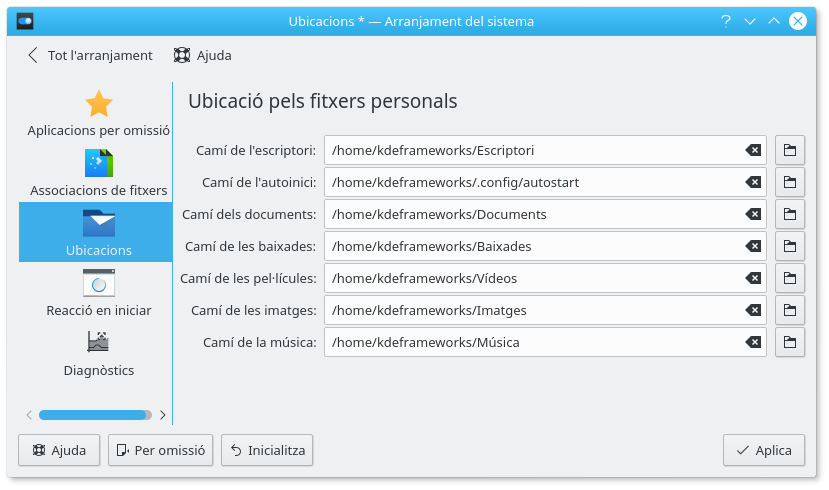Click the bottom Ajuda button
The height and width of the screenshot is (490, 829).
(x=59, y=450)
